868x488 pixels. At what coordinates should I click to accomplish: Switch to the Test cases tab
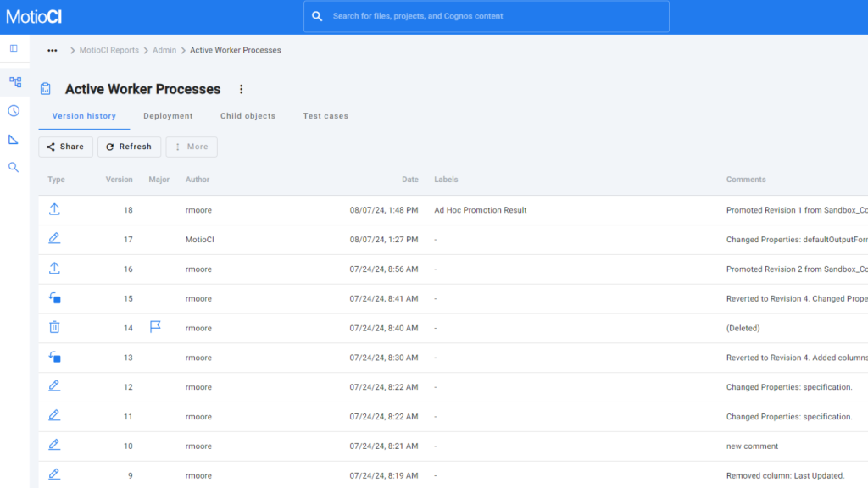pyautogui.click(x=325, y=116)
